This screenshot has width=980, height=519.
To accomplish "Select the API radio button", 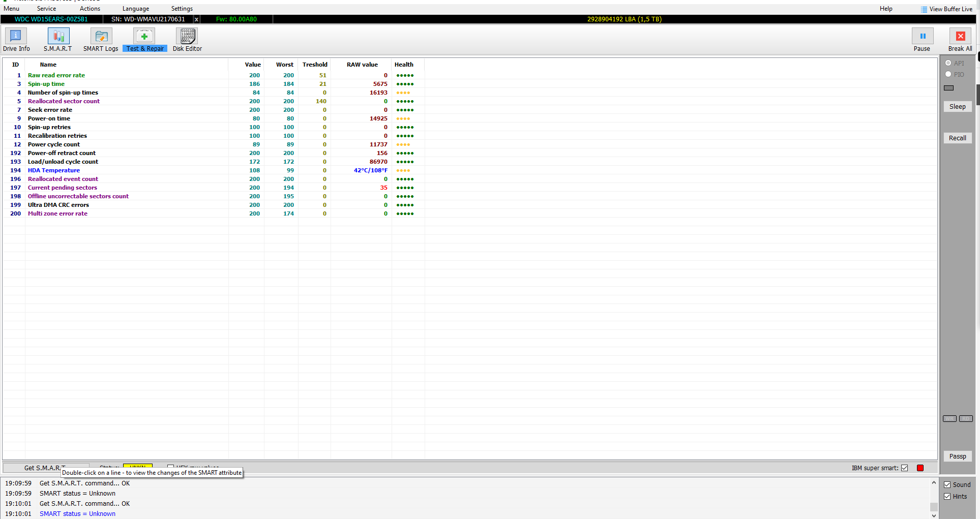I will click(x=948, y=63).
